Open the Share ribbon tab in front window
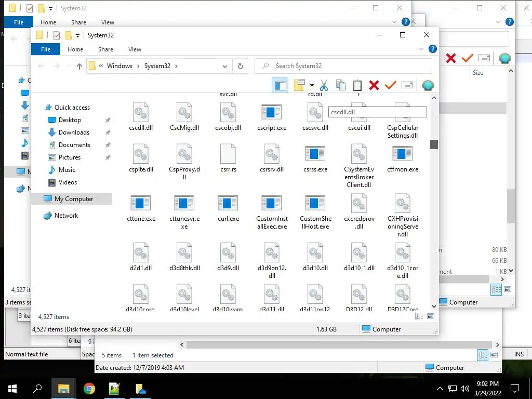532x399 pixels. pyautogui.click(x=105, y=49)
